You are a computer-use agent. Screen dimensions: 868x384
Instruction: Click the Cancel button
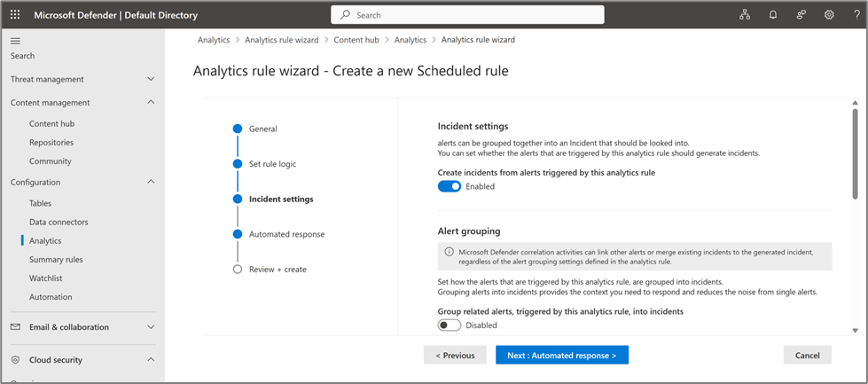pyautogui.click(x=807, y=356)
